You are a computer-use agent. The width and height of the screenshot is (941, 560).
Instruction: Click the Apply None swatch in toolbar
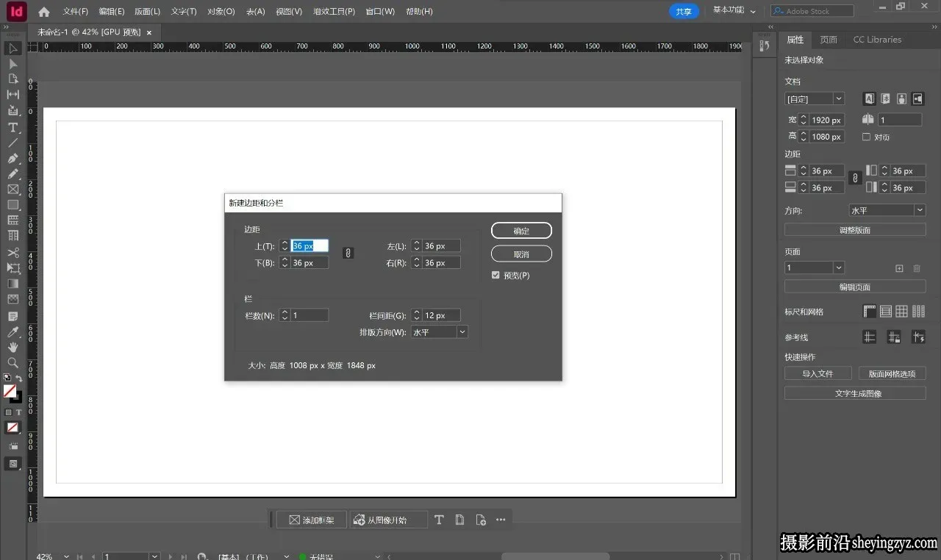coord(13,427)
